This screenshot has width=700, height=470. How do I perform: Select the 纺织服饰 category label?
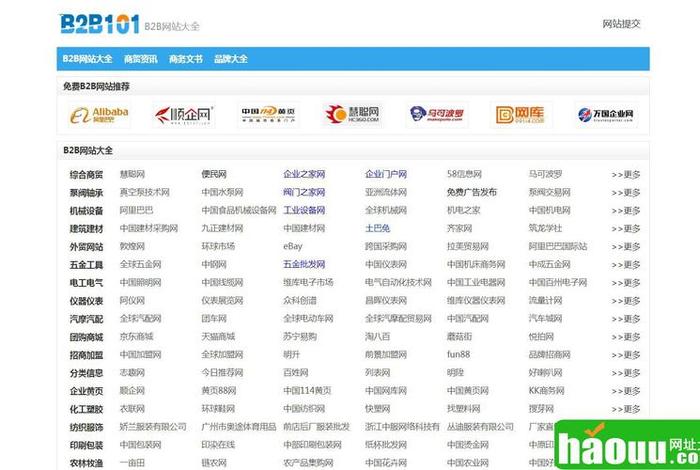point(86,427)
